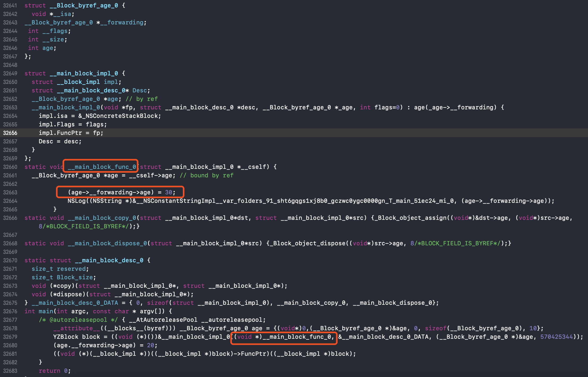Click struct name __main_block_impl_0 on line 32649
Viewport: 588px width, 377px height.
84,74
